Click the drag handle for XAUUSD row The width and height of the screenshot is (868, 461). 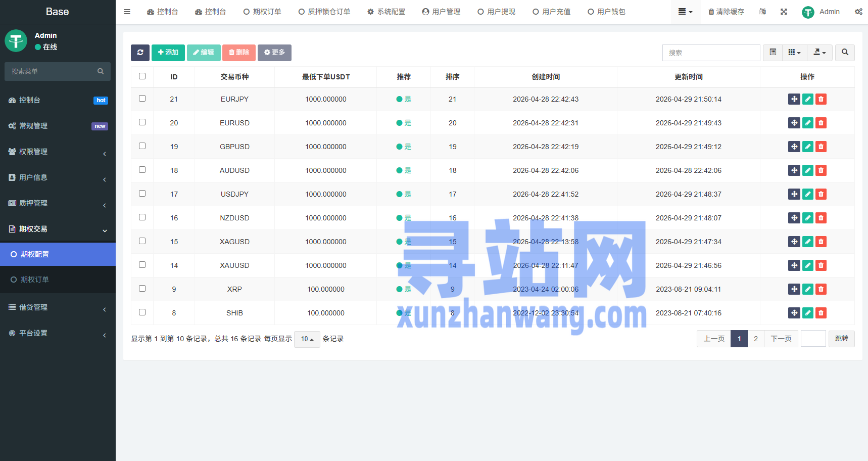point(794,265)
